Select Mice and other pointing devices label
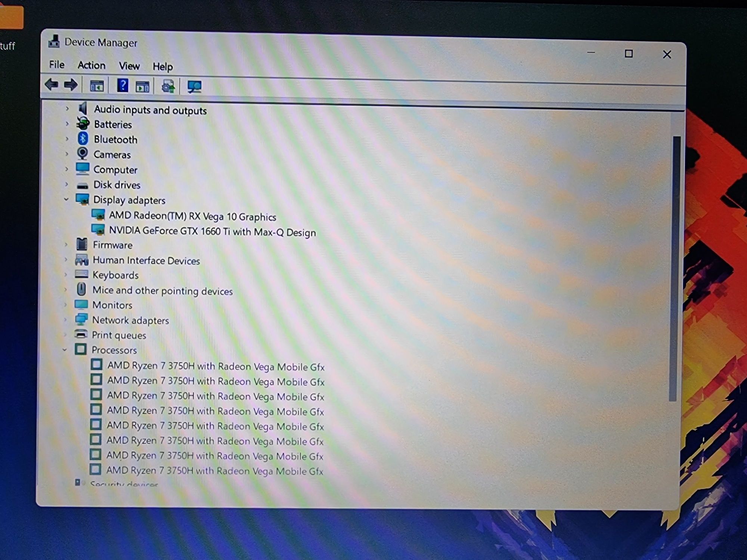The height and width of the screenshot is (560, 747). pyautogui.click(x=162, y=290)
